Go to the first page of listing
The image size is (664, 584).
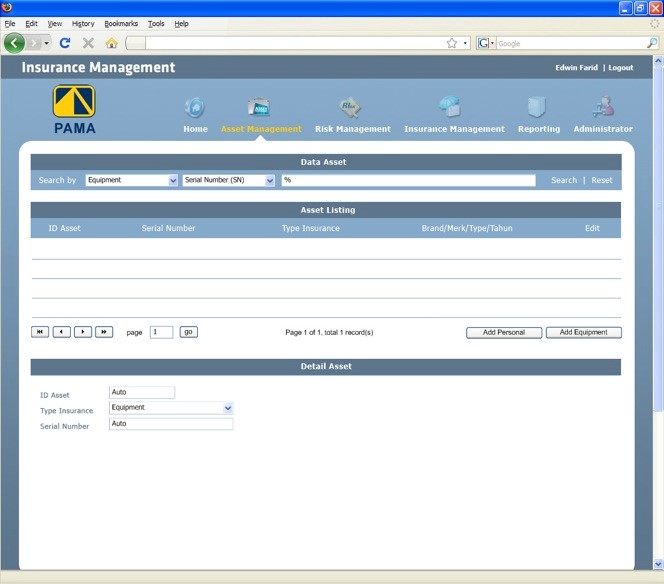40,332
